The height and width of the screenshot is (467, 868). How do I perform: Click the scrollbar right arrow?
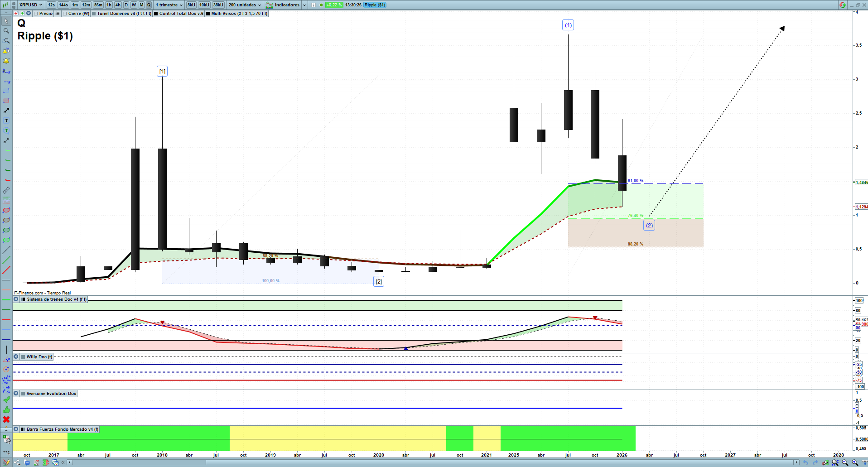pyautogui.click(x=796, y=462)
